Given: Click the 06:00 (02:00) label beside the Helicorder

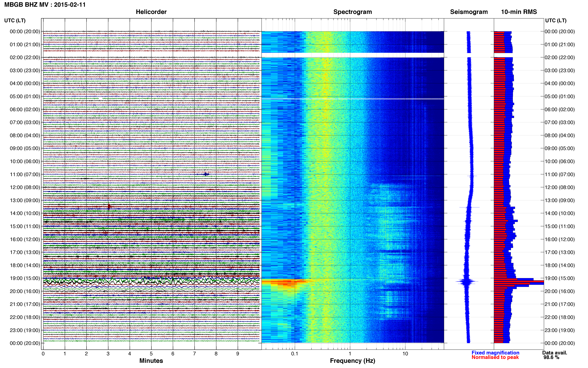Looking at the screenshot, I should (25, 110).
